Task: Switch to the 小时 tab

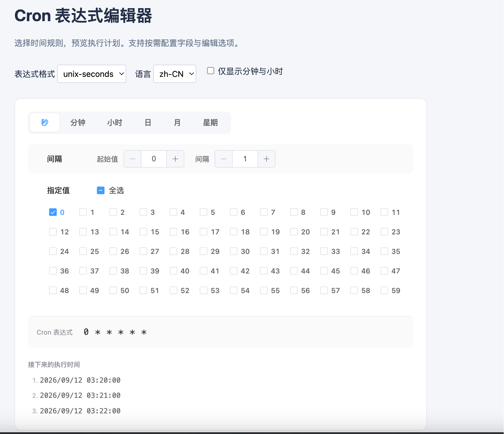Action: (x=115, y=122)
